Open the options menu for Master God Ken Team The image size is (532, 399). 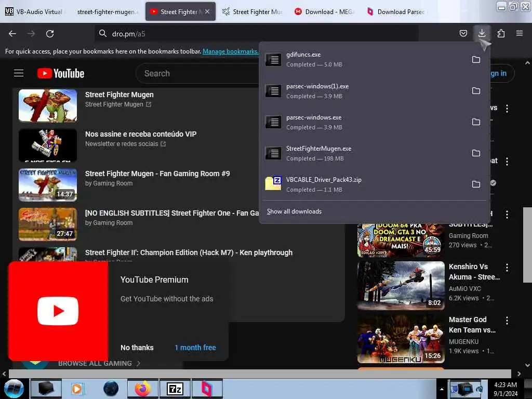[507, 320]
